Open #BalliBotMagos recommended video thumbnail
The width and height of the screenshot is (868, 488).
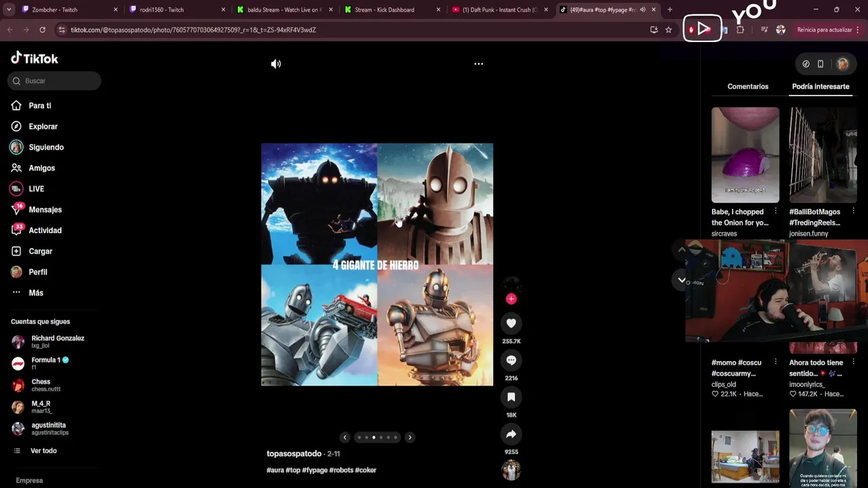[823, 155]
